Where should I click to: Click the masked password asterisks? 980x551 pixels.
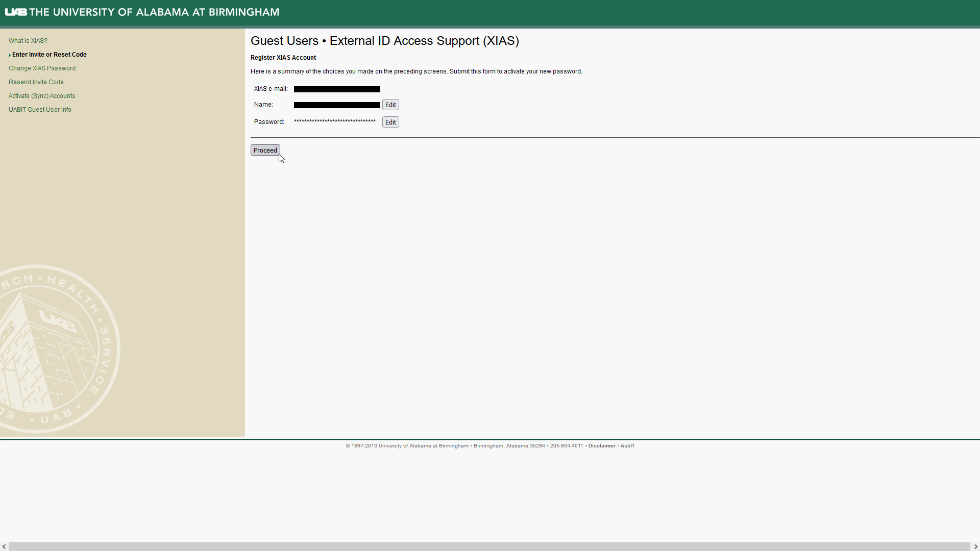335,121
